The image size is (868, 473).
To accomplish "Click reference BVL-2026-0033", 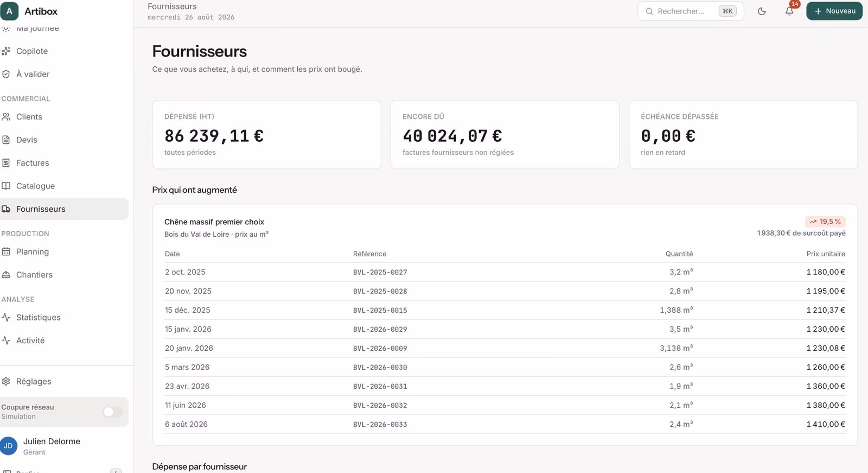I will tap(380, 424).
